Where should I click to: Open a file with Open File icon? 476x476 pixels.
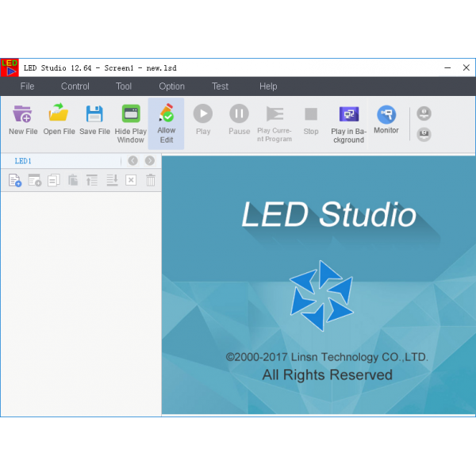tap(59, 120)
